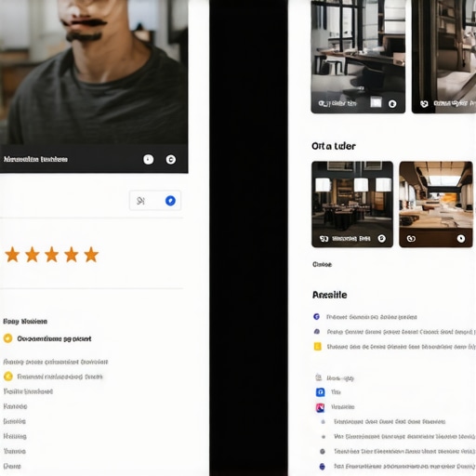Viewport: 476px width, 476px height.
Task: Toggle the second yellow circle bullet in left list
Action: click(8, 377)
